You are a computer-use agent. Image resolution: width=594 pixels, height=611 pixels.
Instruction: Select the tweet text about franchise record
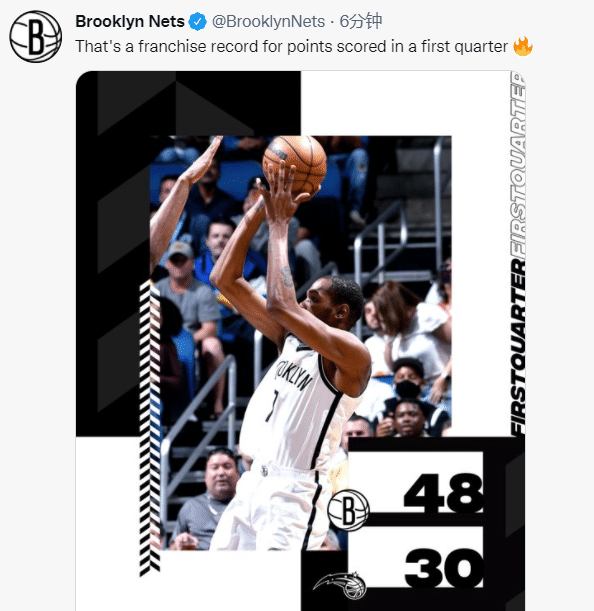[x=292, y=46]
